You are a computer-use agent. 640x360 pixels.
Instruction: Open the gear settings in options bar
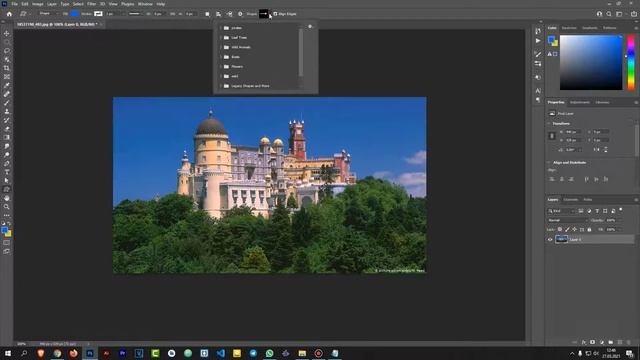pos(240,14)
